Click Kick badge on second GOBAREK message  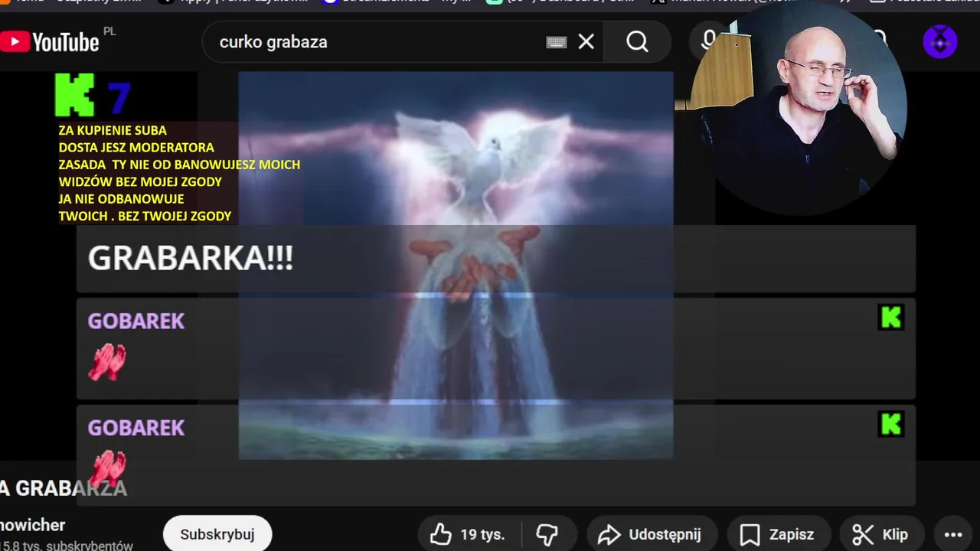pos(891,423)
